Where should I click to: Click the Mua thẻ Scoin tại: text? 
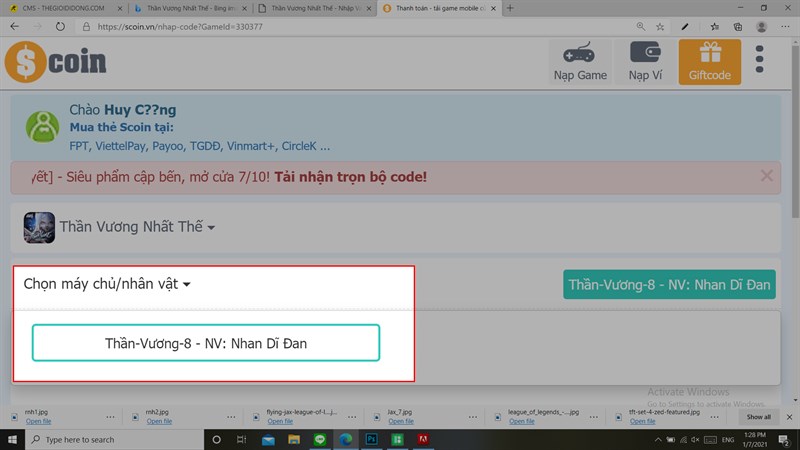click(x=121, y=127)
